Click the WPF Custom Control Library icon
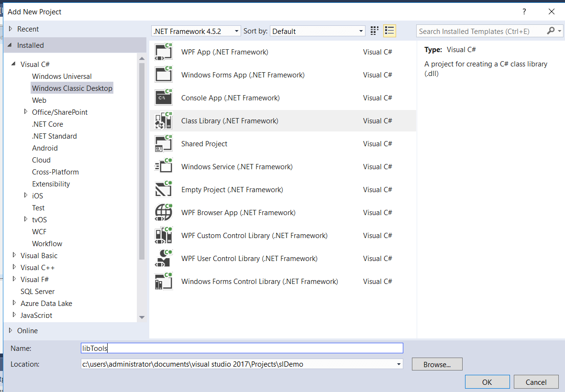 pos(164,235)
